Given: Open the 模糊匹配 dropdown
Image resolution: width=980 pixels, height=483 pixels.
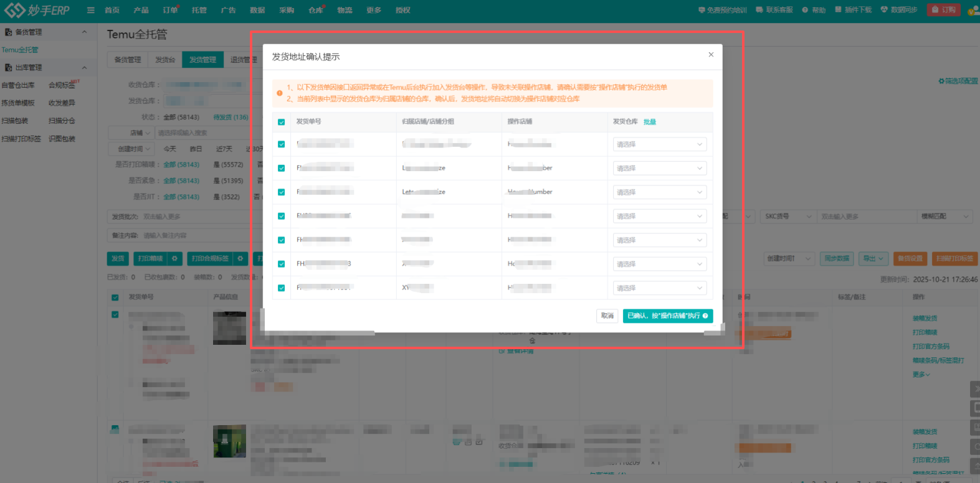Looking at the screenshot, I should (945, 217).
